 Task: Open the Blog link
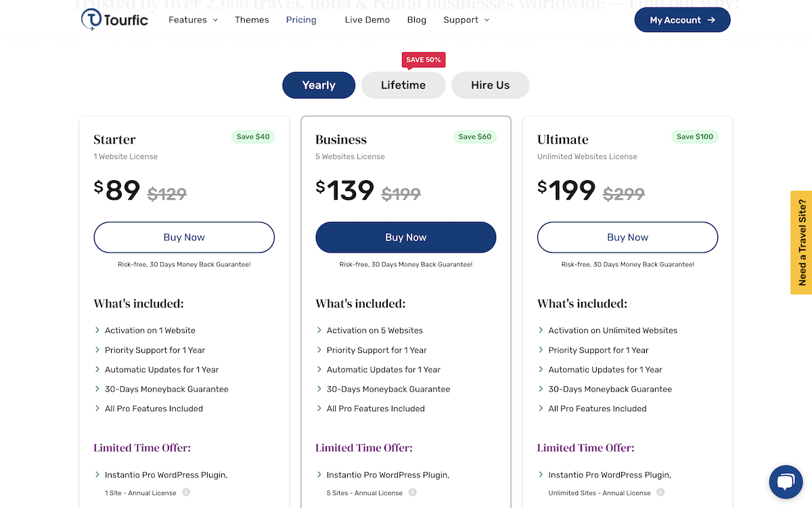point(417,20)
